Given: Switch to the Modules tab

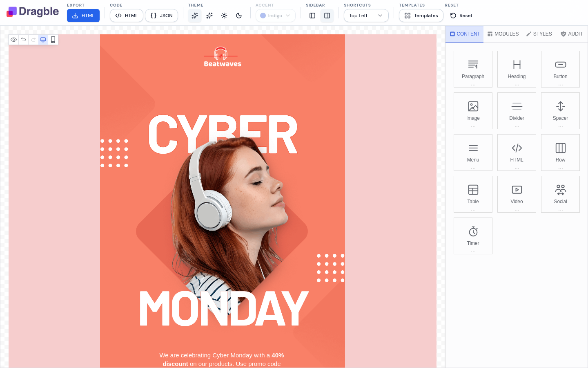Looking at the screenshot, I should click(x=503, y=34).
